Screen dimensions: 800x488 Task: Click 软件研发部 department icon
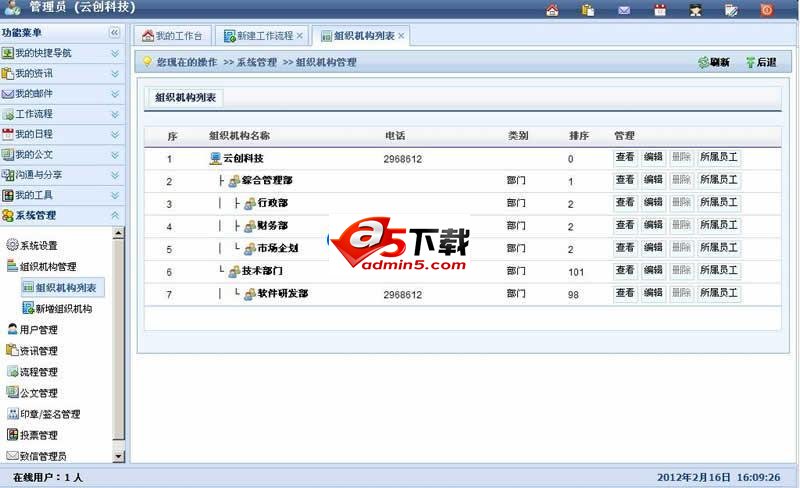250,294
